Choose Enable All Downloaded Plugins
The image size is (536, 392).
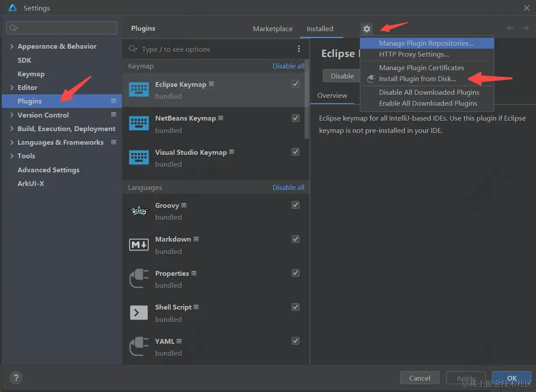pos(427,103)
